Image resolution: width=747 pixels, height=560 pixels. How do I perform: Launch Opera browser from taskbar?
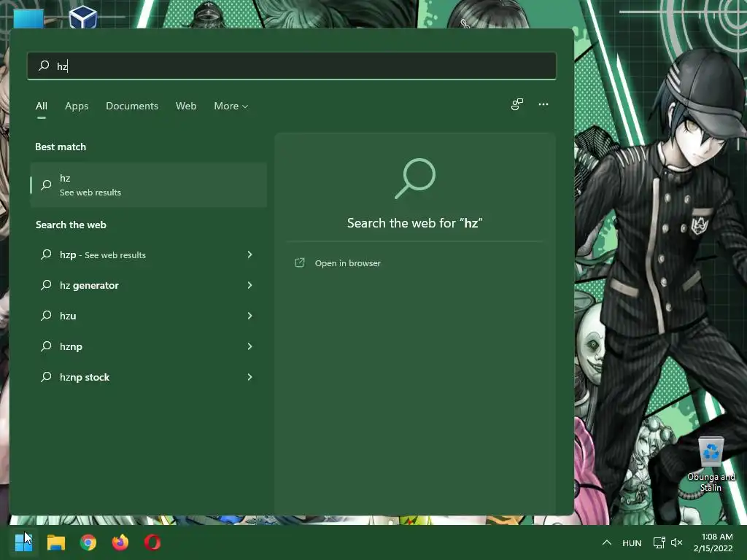point(152,542)
